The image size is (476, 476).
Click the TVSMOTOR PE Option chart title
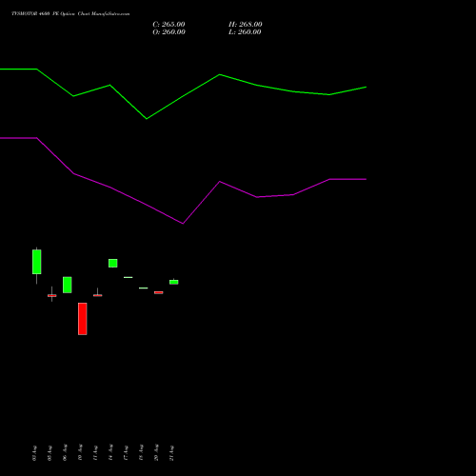pos(70,14)
